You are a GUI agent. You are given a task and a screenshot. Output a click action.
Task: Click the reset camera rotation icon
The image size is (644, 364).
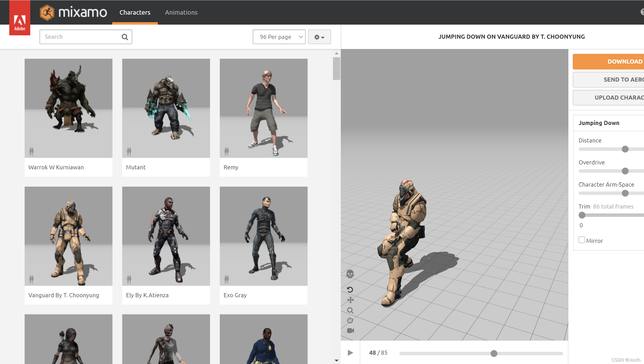350,289
